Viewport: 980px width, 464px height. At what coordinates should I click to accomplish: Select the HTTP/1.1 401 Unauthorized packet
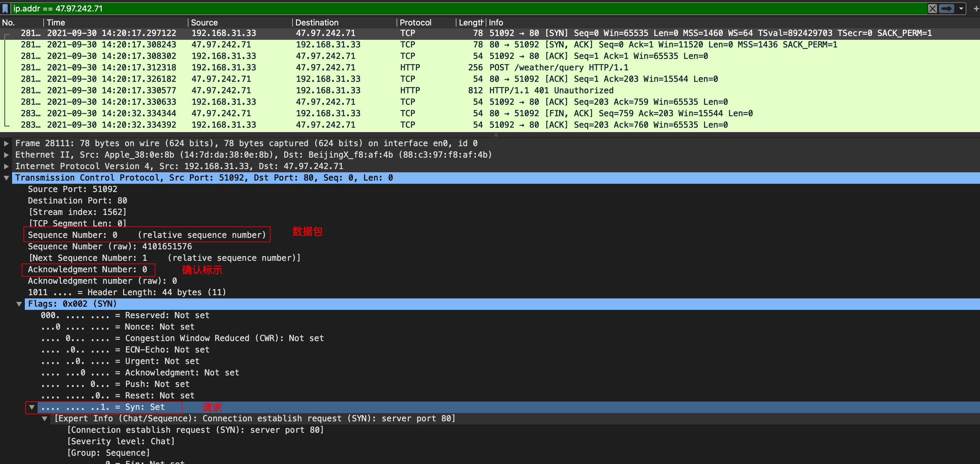[490, 90]
